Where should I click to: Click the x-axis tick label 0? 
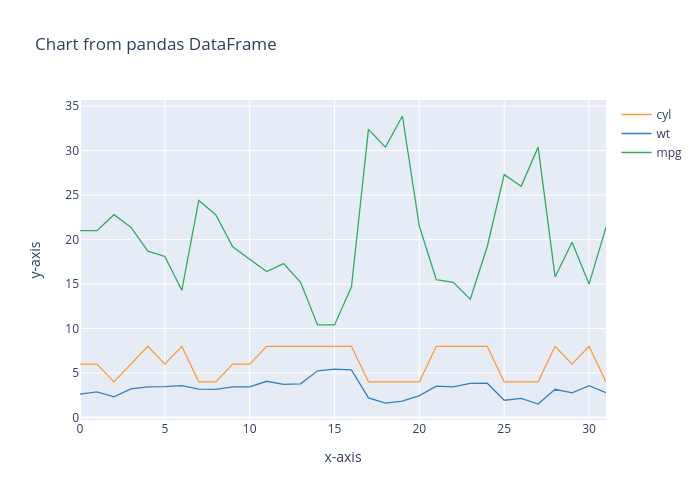click(81, 429)
